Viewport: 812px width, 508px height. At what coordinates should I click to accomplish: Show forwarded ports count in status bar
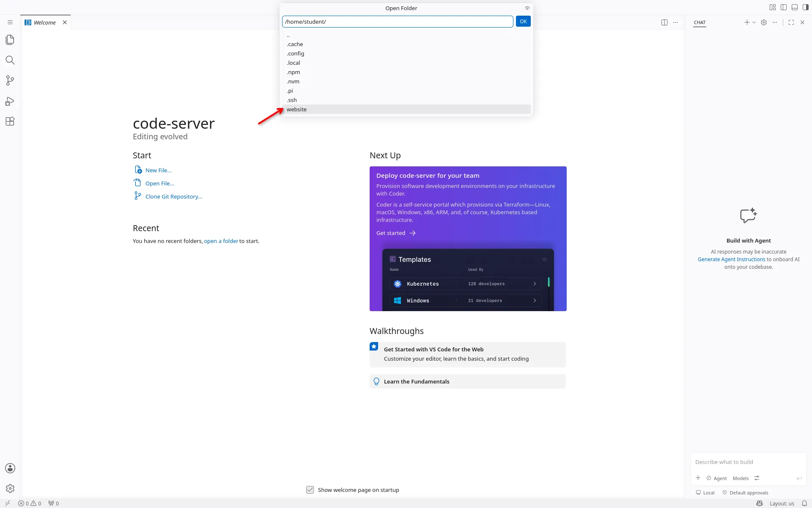pyautogui.click(x=54, y=503)
